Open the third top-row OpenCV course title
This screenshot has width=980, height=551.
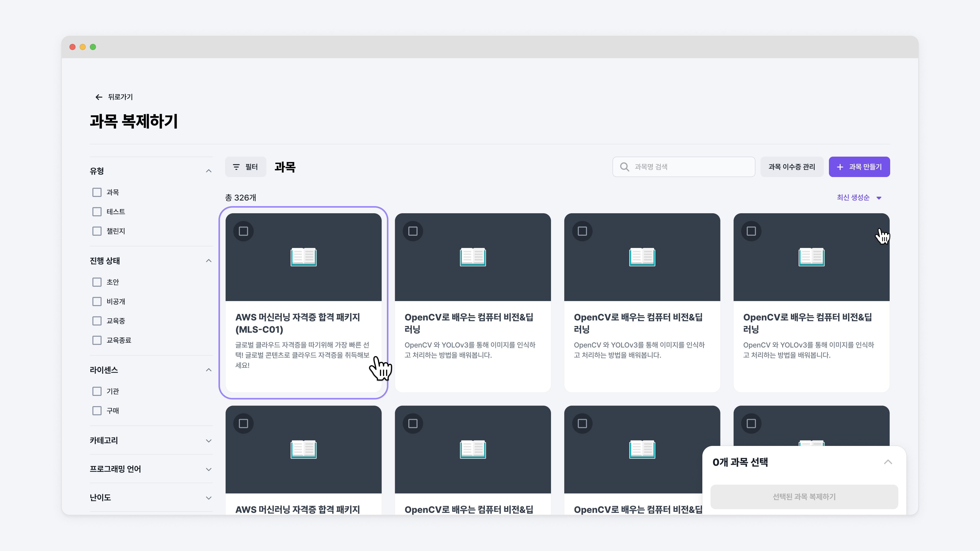point(638,323)
